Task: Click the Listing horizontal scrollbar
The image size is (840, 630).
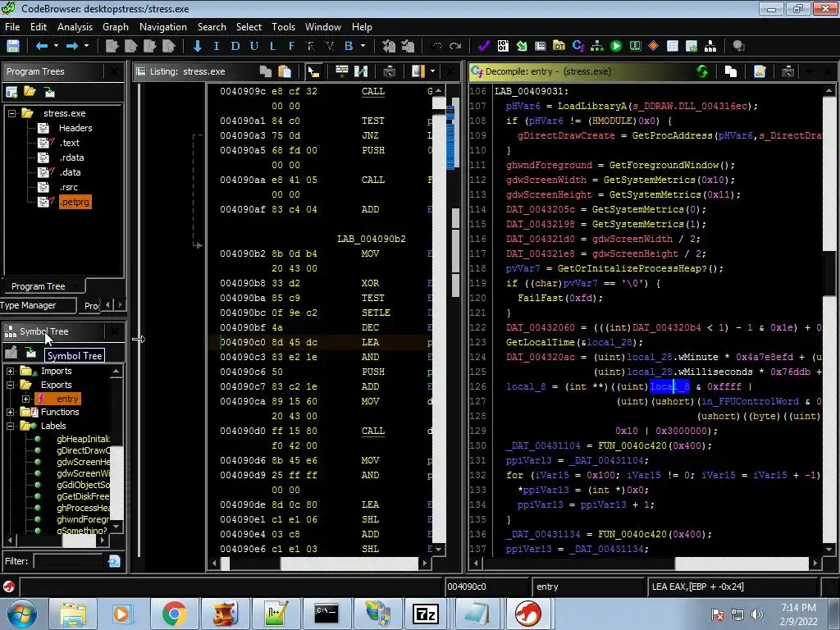Action: tap(319, 563)
